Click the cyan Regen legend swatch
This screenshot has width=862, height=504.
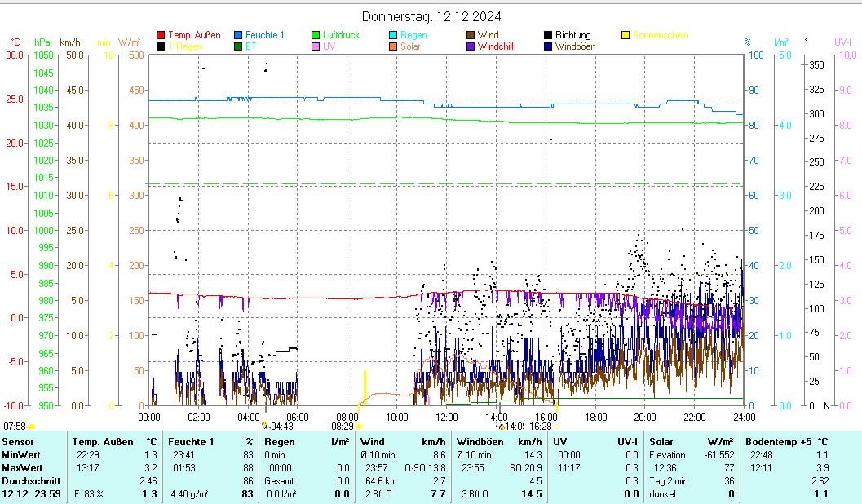coord(393,36)
